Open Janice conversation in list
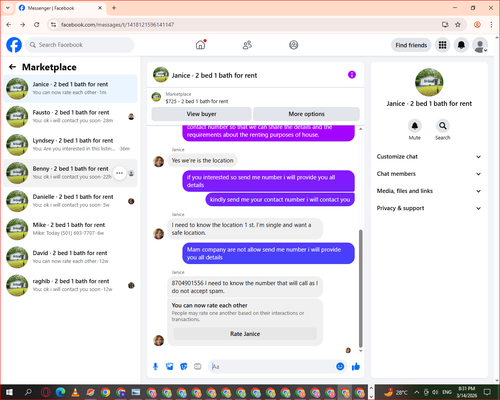Screen dimensions: 500x400 pos(70,89)
